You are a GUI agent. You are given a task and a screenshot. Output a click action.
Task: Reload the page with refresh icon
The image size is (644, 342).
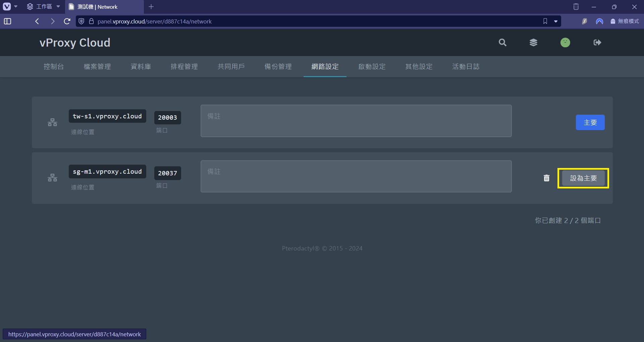tap(67, 21)
